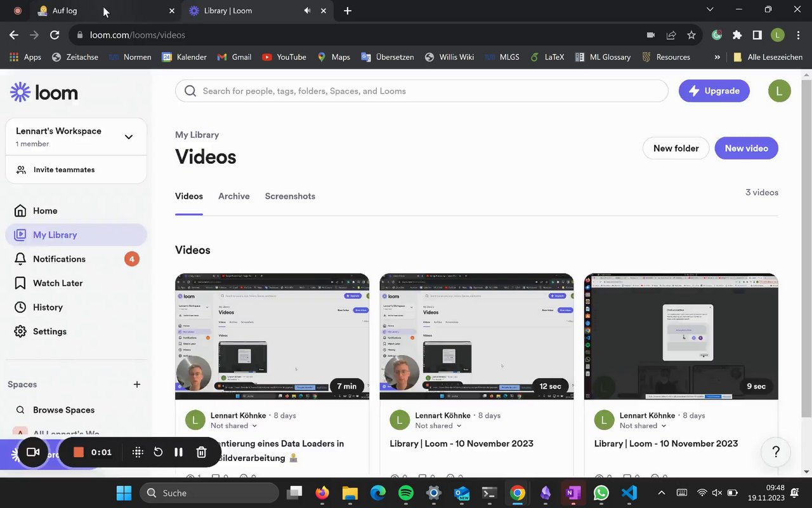Focus the Loom search field

pyautogui.click(x=422, y=91)
